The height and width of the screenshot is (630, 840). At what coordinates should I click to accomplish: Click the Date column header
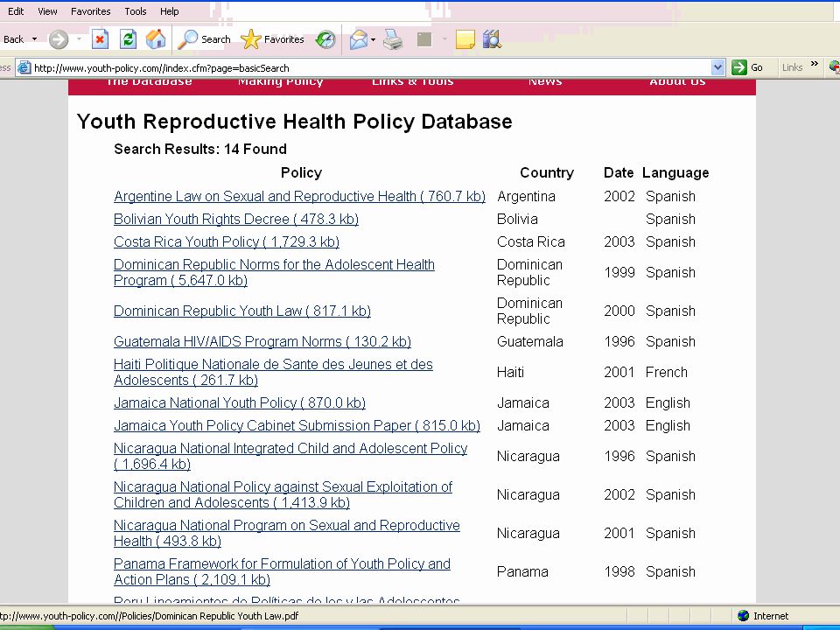click(619, 172)
